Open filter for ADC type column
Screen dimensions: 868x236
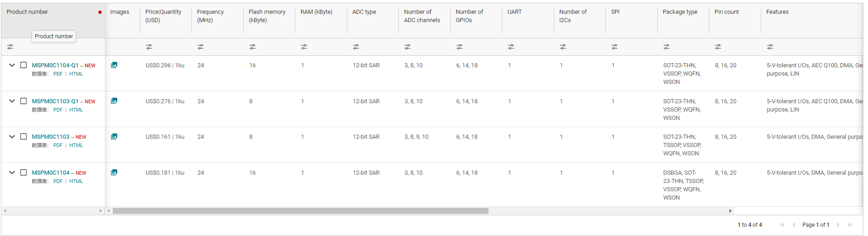coord(356,47)
